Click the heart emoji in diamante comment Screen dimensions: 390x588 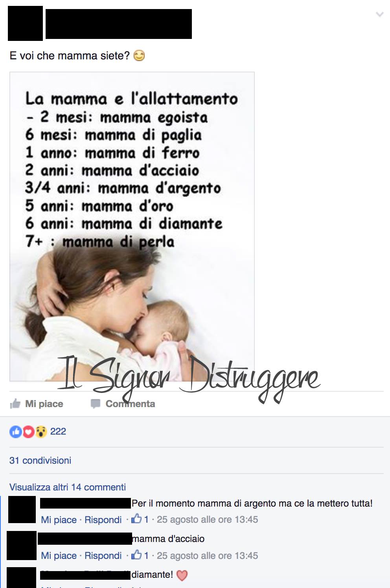click(182, 575)
